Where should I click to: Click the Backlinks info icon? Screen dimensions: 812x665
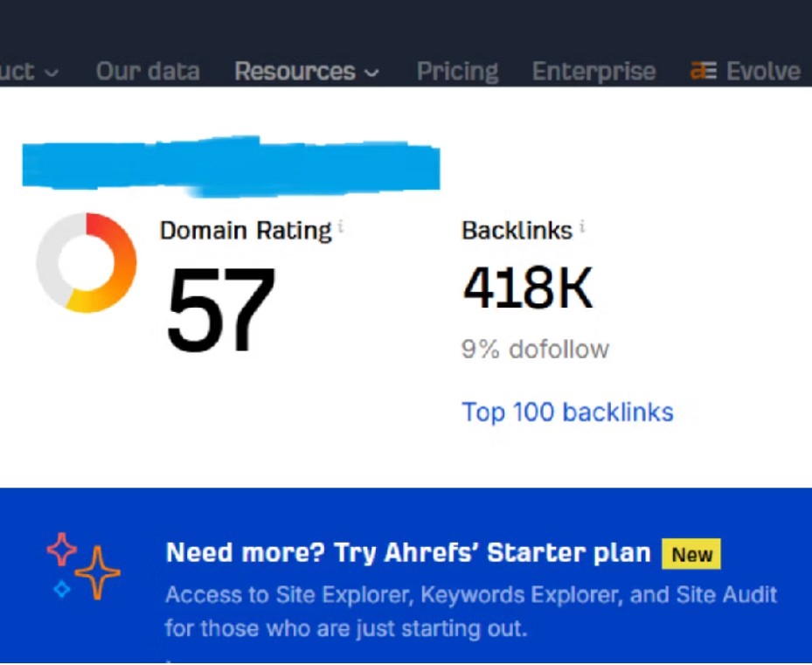(x=582, y=226)
